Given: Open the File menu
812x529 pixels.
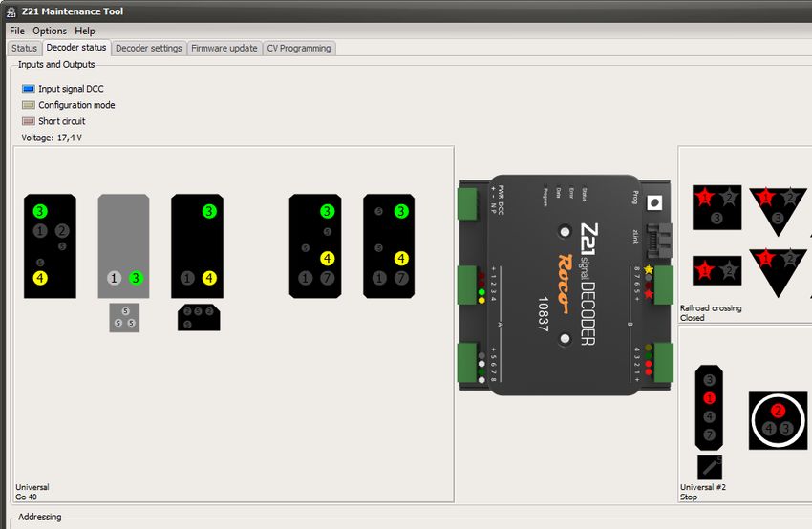Looking at the screenshot, I should coord(17,31).
